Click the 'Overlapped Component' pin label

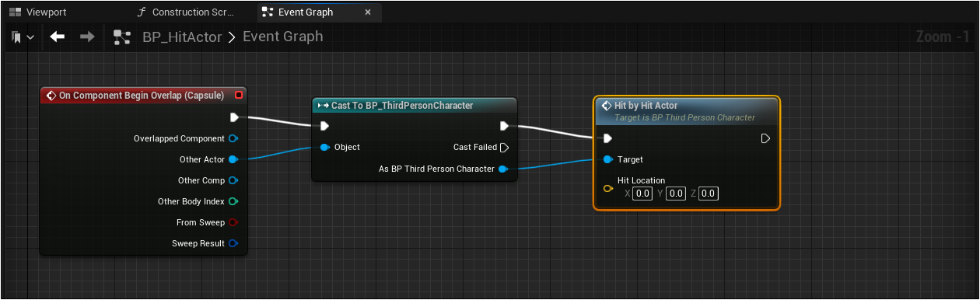[x=179, y=138]
